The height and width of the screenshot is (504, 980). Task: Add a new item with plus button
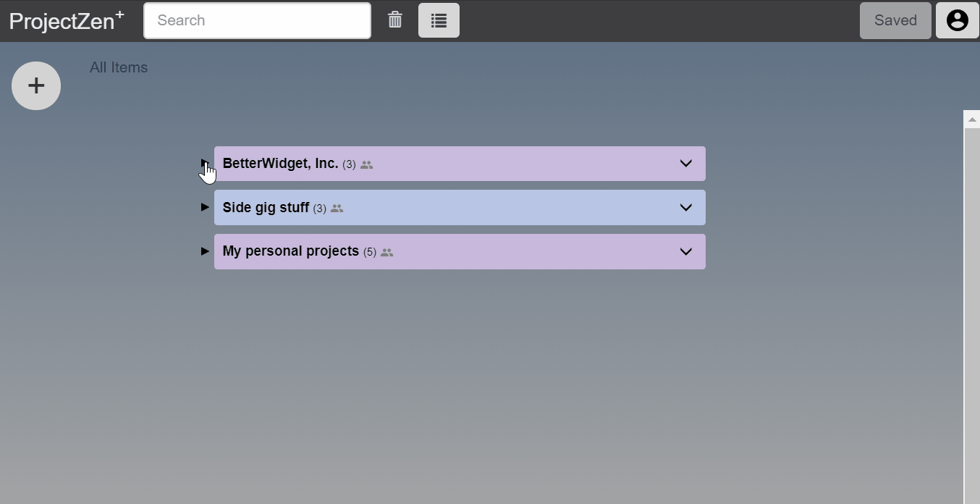coord(36,85)
